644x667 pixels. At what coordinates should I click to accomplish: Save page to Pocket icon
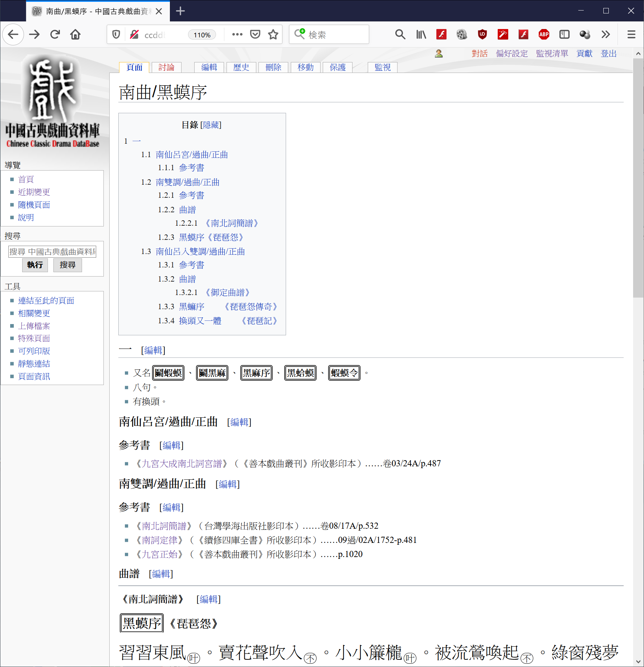[255, 34]
